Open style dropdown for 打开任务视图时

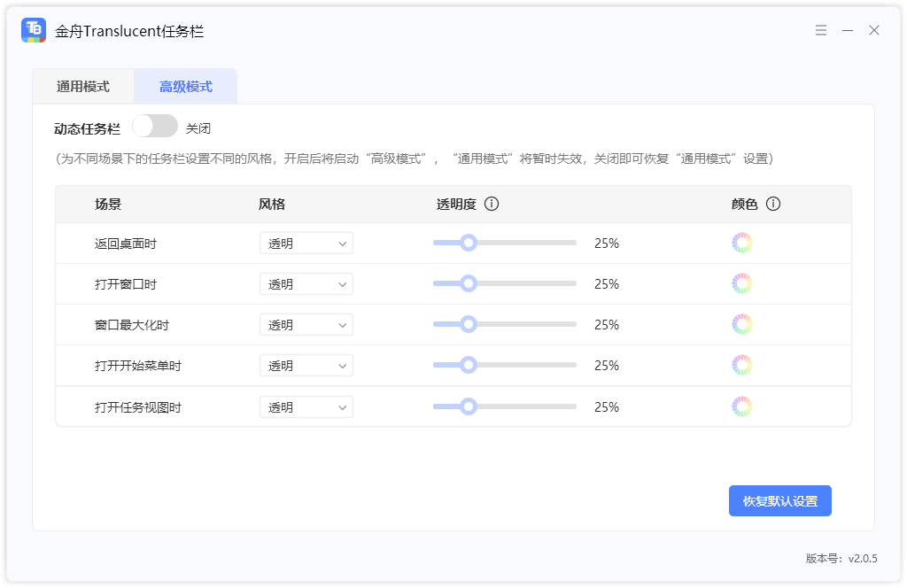(306, 407)
